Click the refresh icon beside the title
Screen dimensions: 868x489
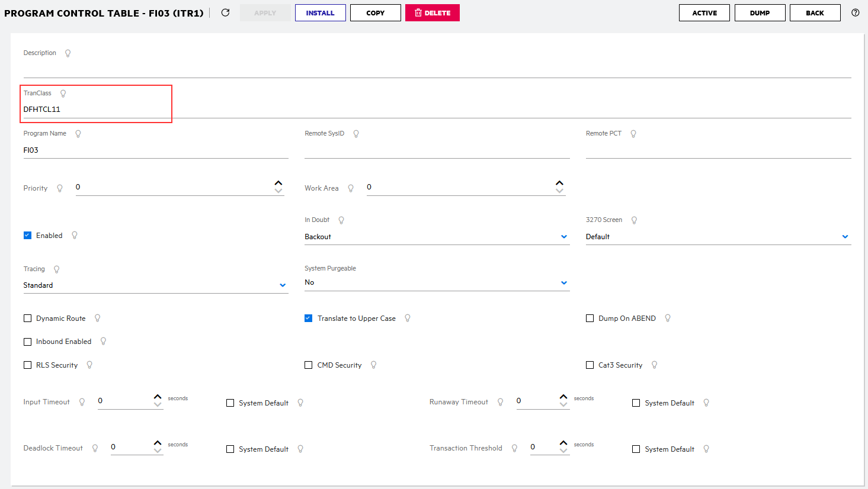point(225,12)
